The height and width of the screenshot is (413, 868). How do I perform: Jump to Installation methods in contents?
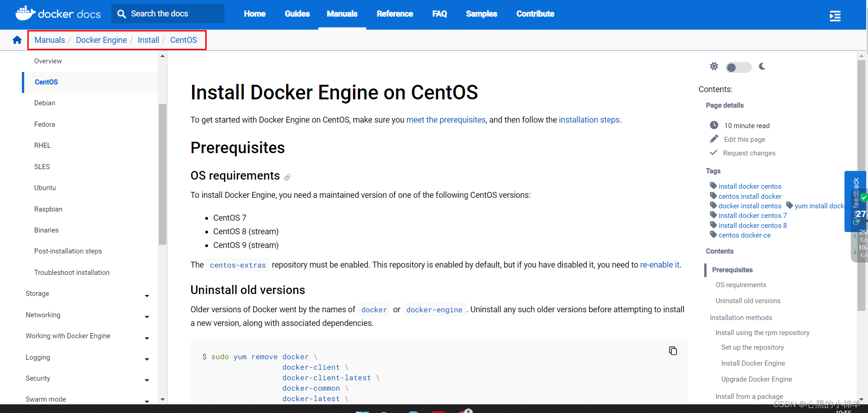741,318
